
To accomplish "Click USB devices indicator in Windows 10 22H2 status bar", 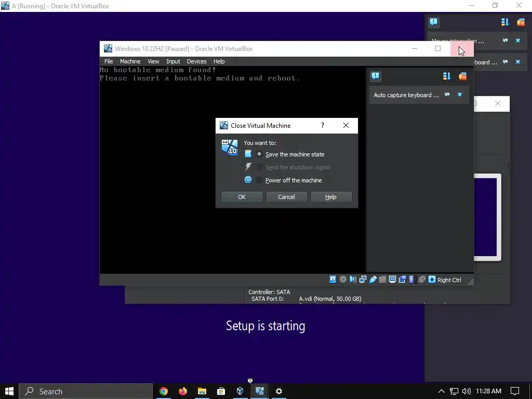I will coord(373,279).
